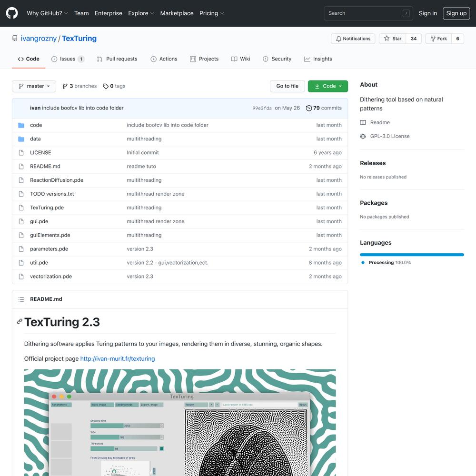Open the Security tab
Viewport: 476px width, 476px height.
point(277,59)
